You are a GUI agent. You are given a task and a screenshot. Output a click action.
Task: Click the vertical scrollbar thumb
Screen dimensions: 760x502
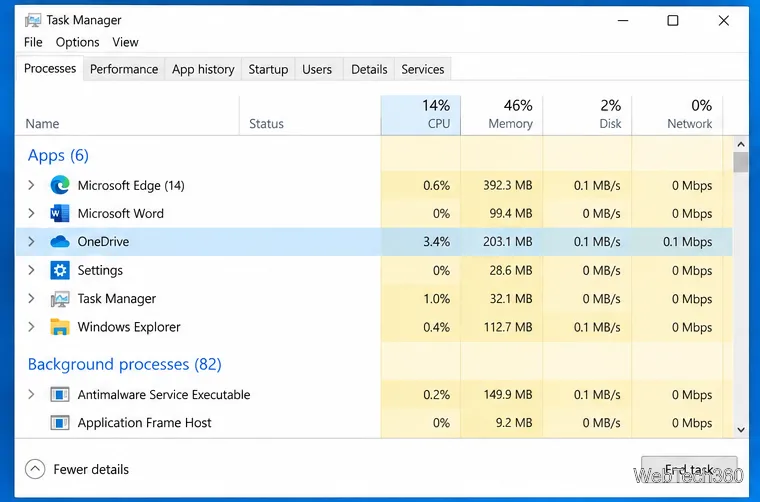(x=741, y=162)
